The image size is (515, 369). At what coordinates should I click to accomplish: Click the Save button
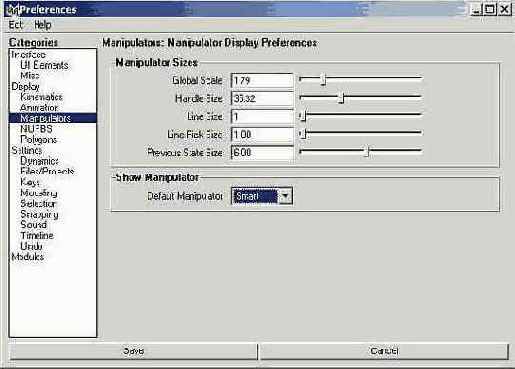[133, 351]
